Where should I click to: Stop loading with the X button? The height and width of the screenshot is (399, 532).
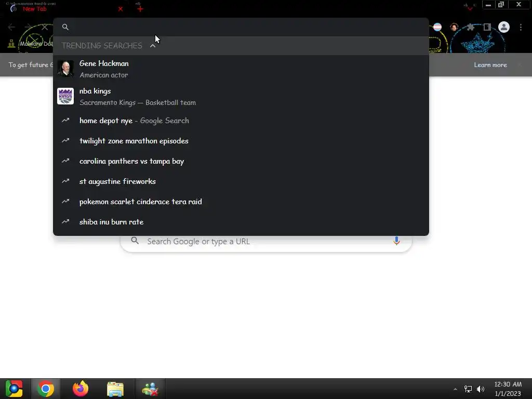tap(45, 27)
